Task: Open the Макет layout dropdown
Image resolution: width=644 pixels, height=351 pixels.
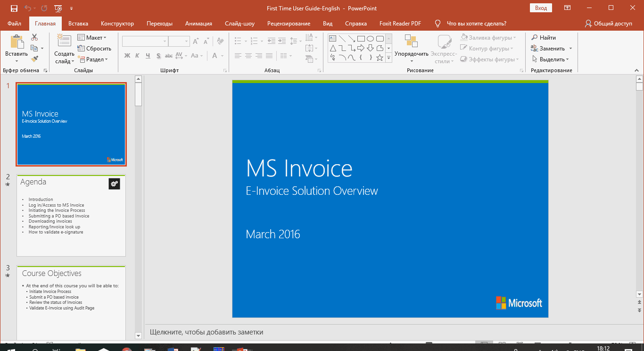Action: (92, 37)
